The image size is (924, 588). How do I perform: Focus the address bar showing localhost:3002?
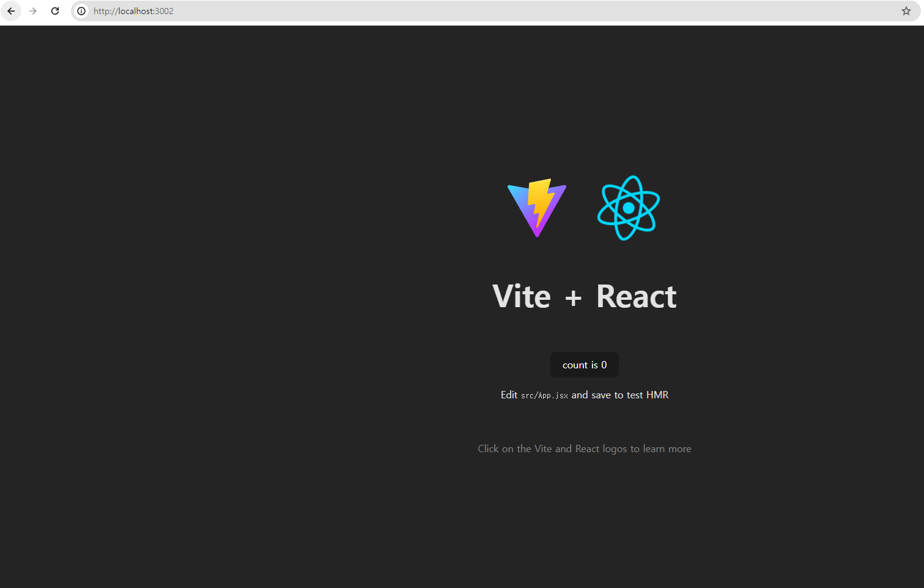[x=495, y=11]
